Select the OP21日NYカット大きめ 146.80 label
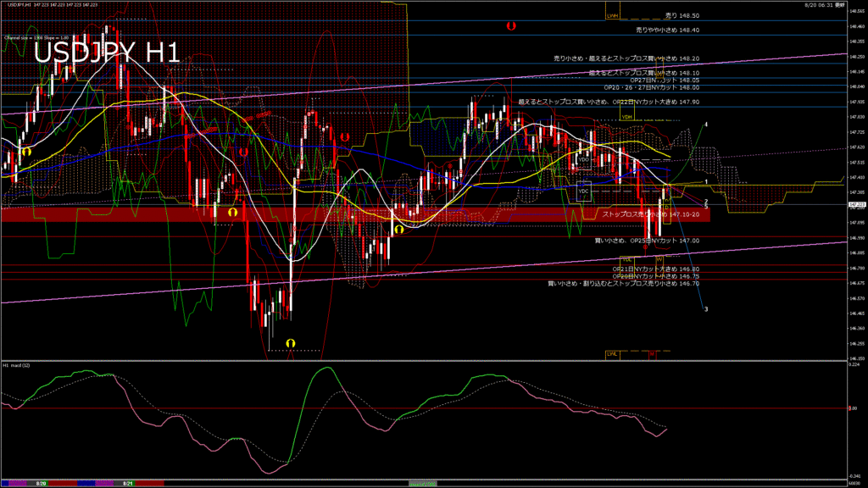The height and width of the screenshot is (488, 868). coord(655,269)
